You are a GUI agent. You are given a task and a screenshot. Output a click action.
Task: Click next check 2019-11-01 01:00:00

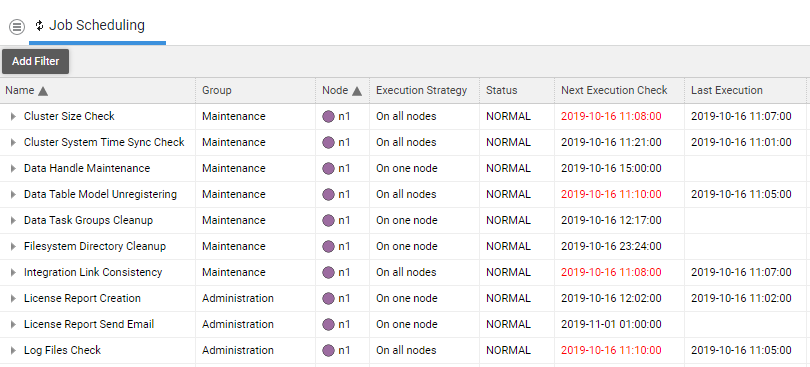611,324
